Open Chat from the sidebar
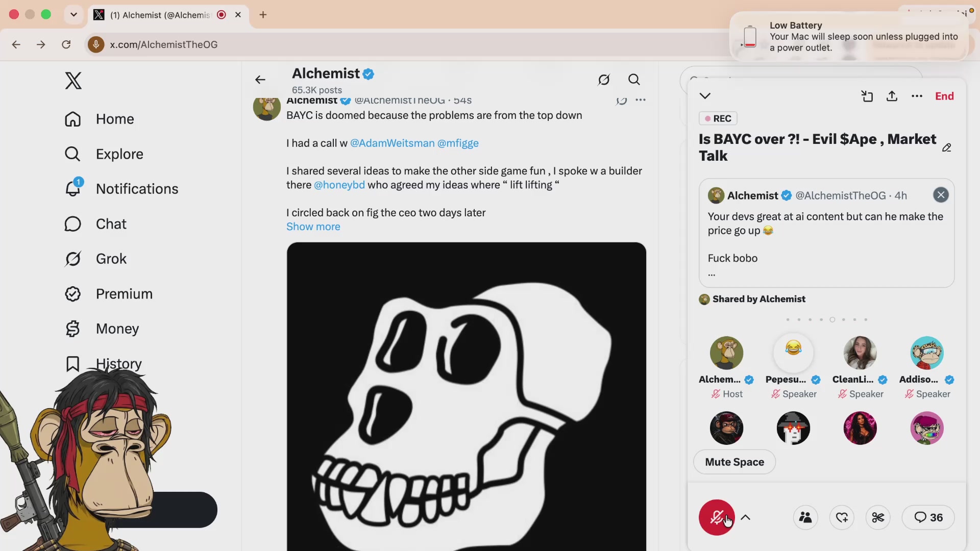The image size is (980, 551). [95, 224]
